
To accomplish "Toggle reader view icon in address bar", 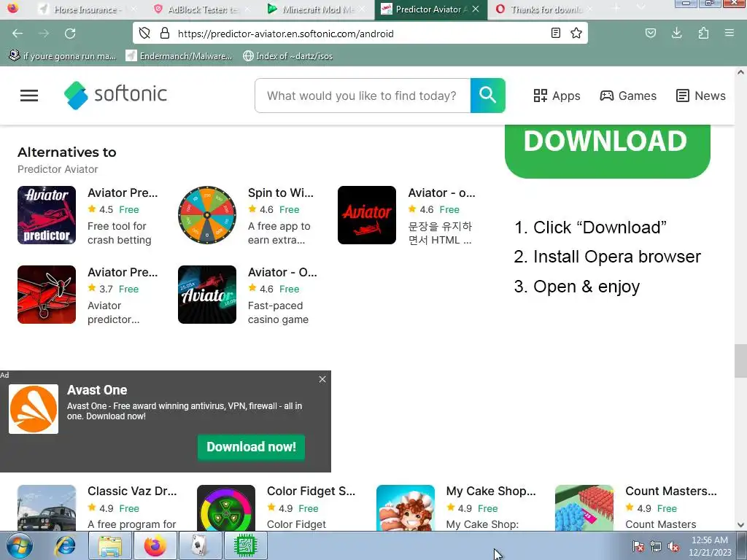I will click(x=555, y=33).
